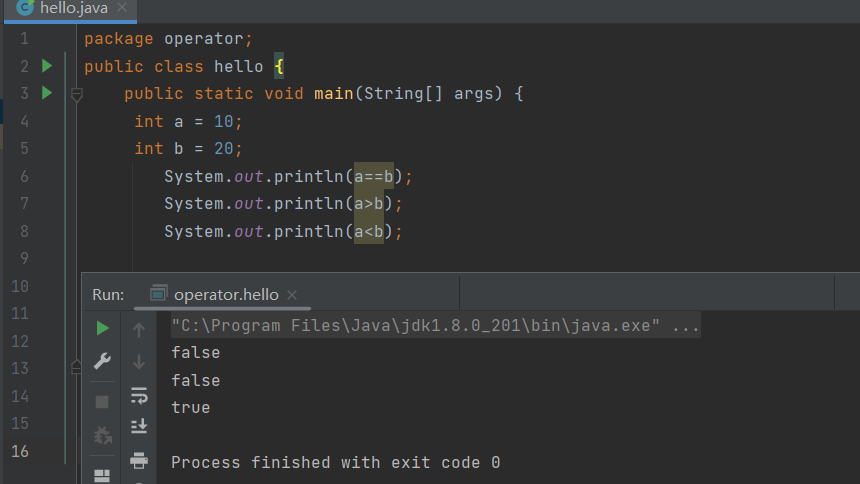Image resolution: width=860 pixels, height=484 pixels.
Task: Close the hello.java editor tab
Action: [122, 8]
